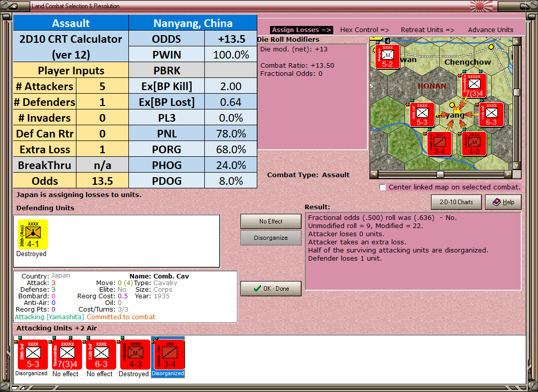Click the 'Die mod. (net): +13' text

293,49
